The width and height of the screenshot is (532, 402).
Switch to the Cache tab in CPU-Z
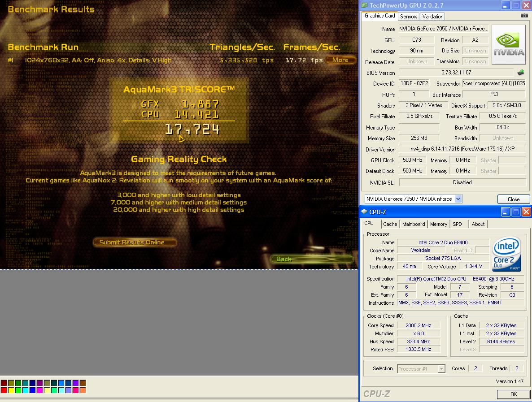[x=390, y=224]
